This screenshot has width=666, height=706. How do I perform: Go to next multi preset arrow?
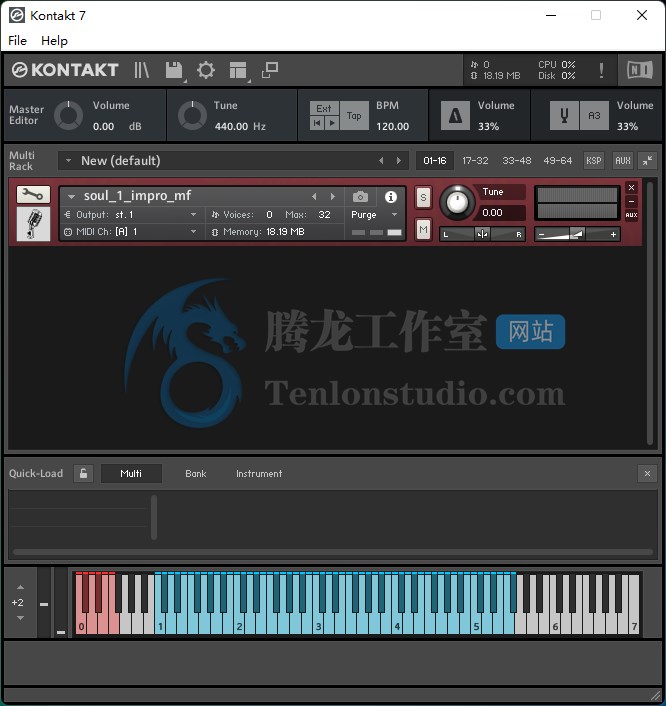point(399,161)
